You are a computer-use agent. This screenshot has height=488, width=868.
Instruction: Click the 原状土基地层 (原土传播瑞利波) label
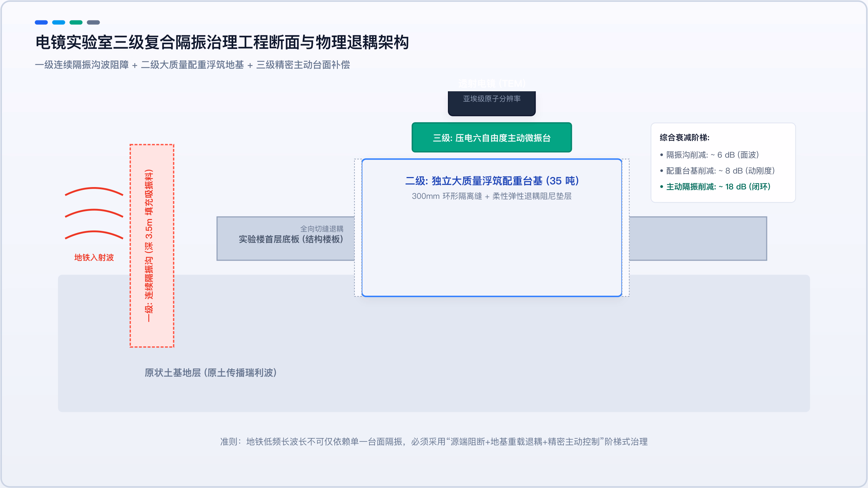211,373
